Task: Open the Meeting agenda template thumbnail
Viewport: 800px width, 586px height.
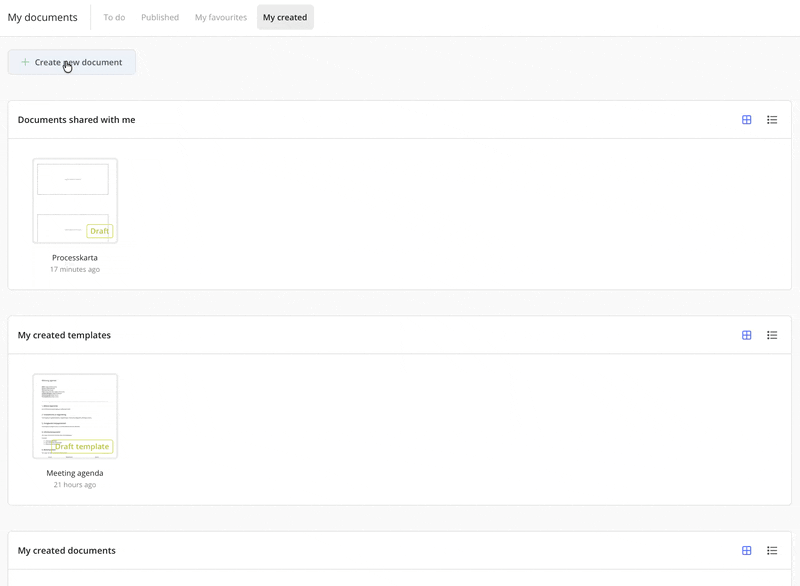Action: (75, 416)
